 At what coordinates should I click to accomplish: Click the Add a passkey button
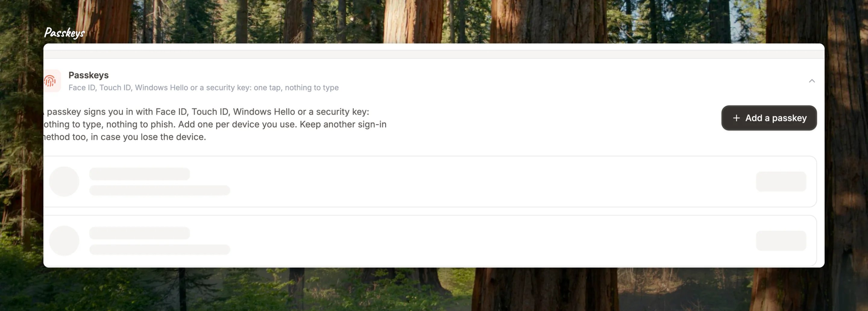pos(769,118)
